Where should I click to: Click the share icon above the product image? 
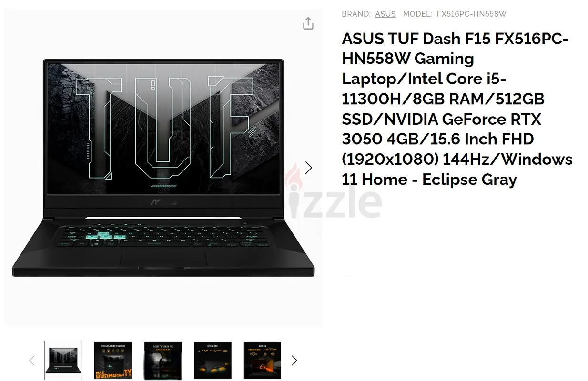308,23
